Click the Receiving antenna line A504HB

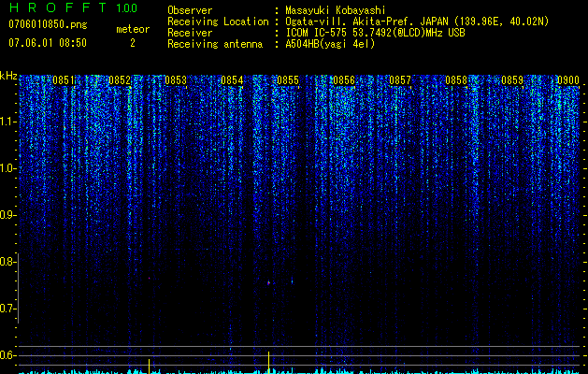271,44
